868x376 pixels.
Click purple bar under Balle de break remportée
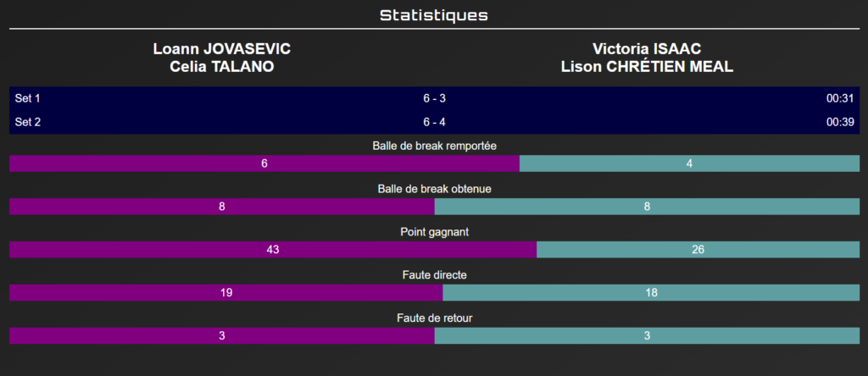point(264,163)
